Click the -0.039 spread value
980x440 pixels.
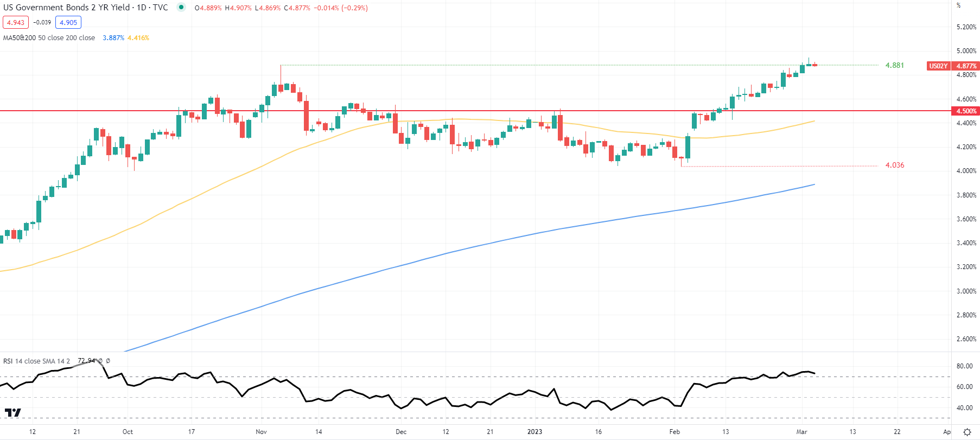coord(42,22)
